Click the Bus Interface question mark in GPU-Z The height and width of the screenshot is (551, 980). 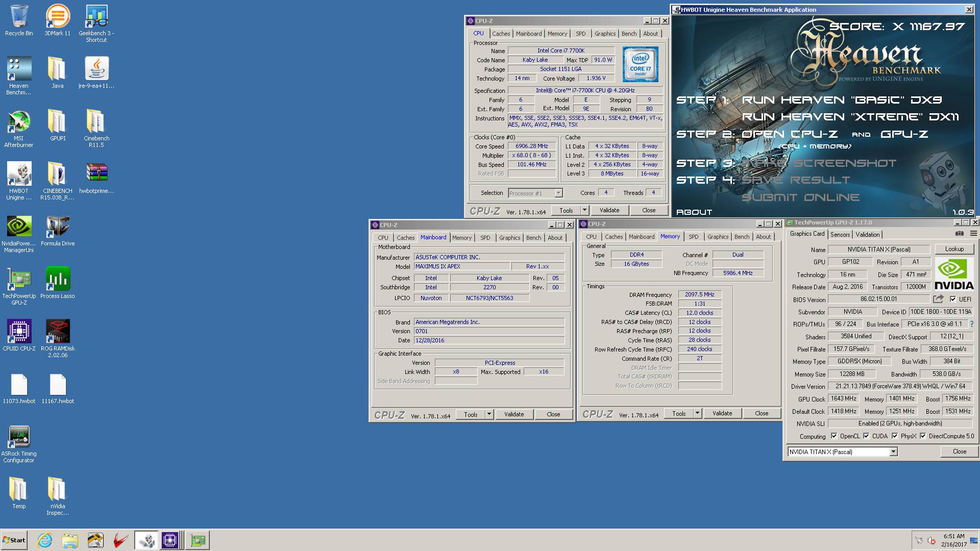(972, 324)
